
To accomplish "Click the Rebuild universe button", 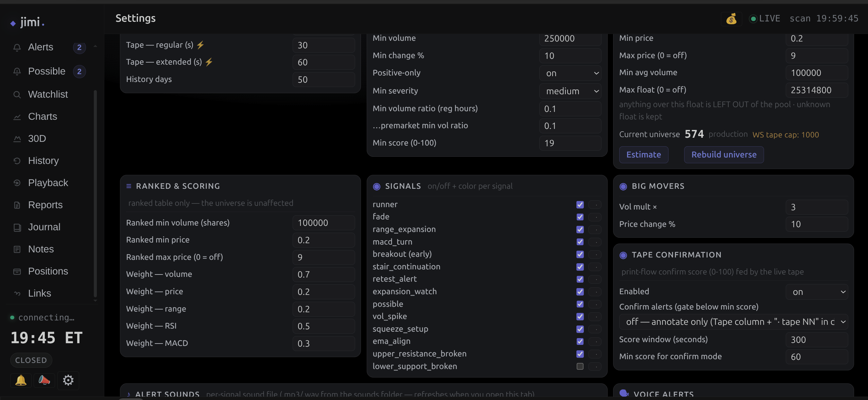I will coord(724,155).
